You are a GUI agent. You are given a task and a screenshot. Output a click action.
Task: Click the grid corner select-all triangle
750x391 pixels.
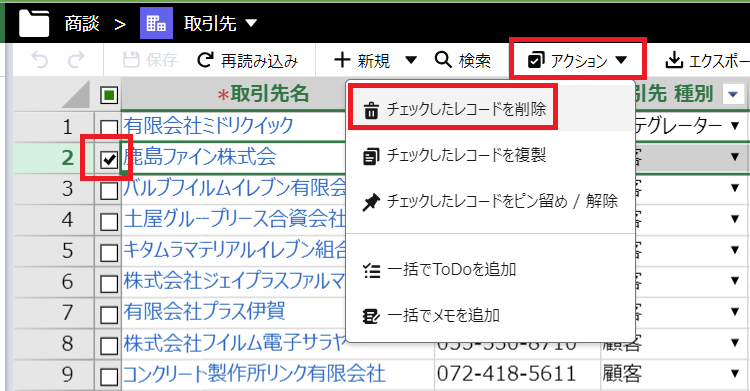75,94
